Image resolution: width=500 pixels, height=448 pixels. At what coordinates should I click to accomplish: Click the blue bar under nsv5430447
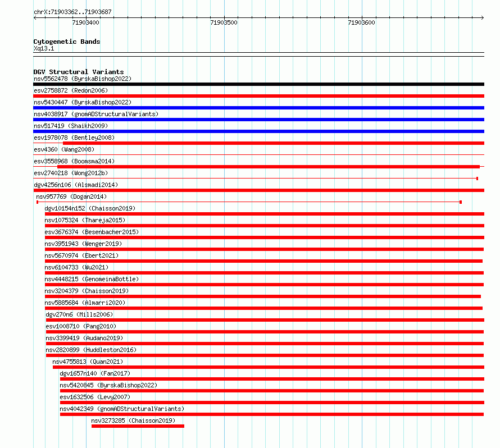pos(258,108)
